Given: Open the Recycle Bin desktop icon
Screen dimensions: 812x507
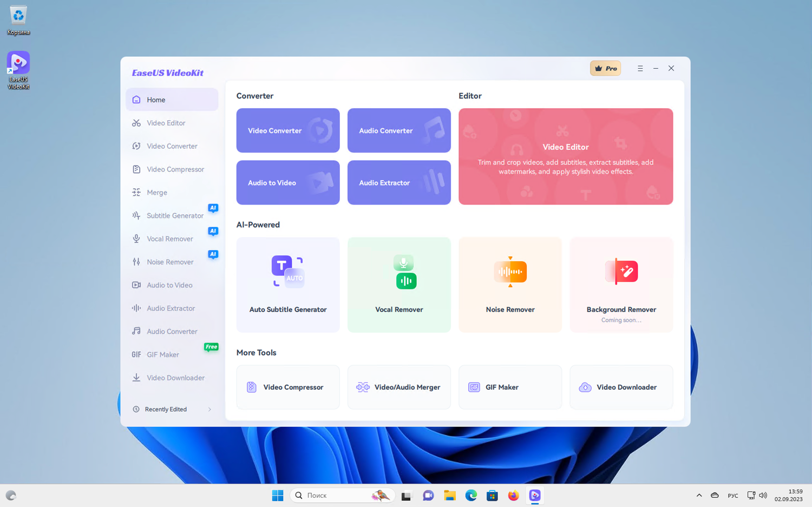Looking at the screenshot, I should (18, 21).
